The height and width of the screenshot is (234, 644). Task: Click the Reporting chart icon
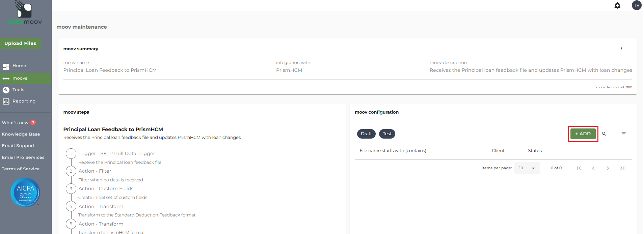(6, 101)
